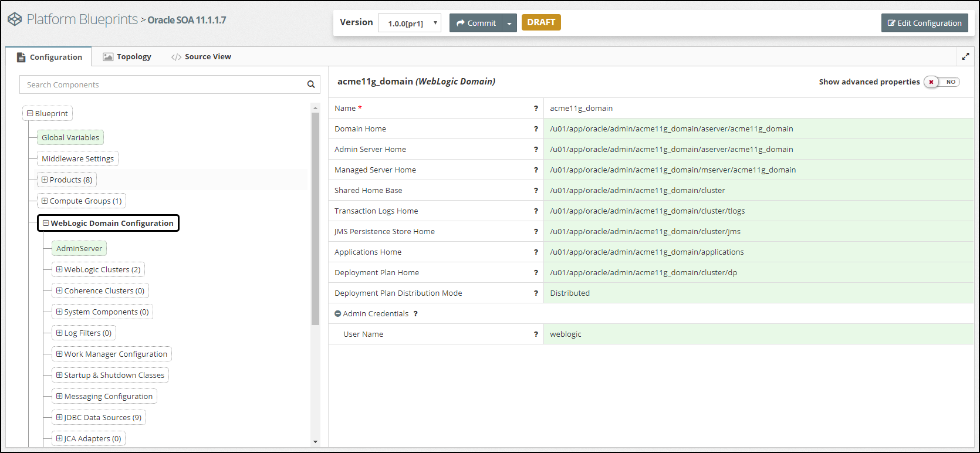Open help icon for Shared Home Base
The height and width of the screenshot is (453, 980).
(x=536, y=191)
